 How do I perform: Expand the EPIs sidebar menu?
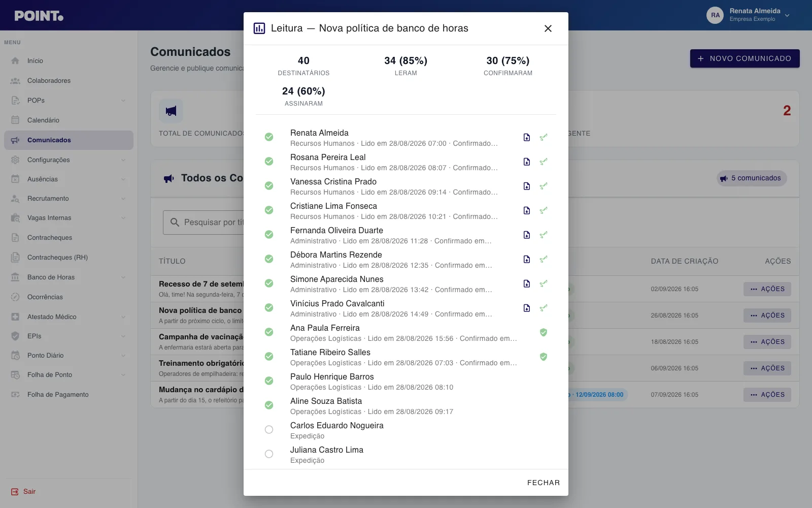69,336
